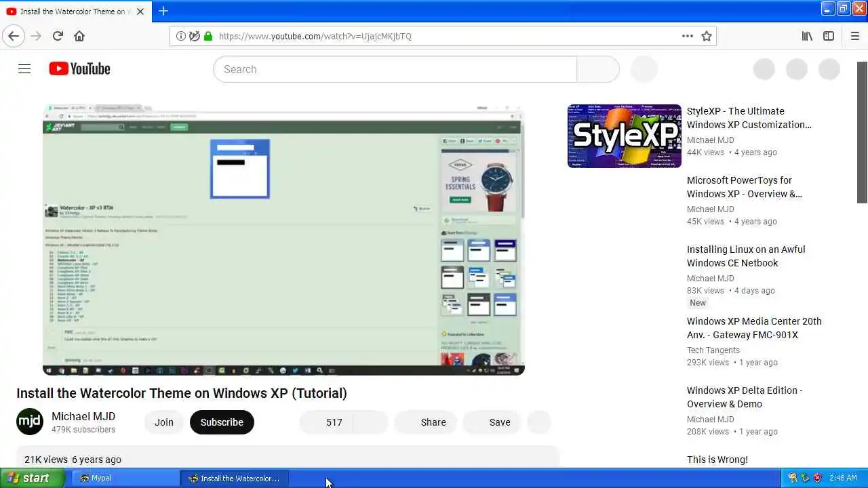Open StyleXP - The Ultimate Windows XP Customization
The image size is (868, 488).
[749, 118]
